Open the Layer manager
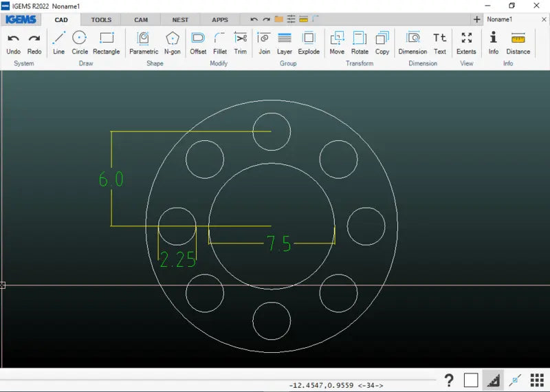 (x=285, y=43)
